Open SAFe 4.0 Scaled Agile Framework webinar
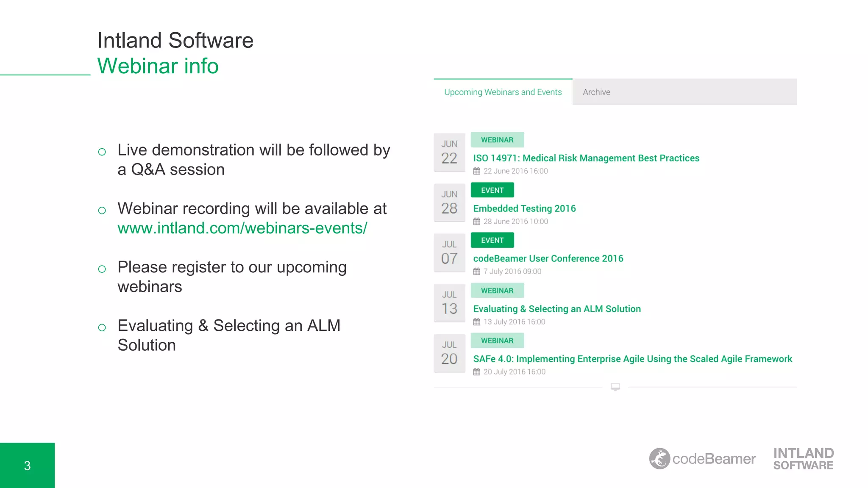 click(632, 359)
